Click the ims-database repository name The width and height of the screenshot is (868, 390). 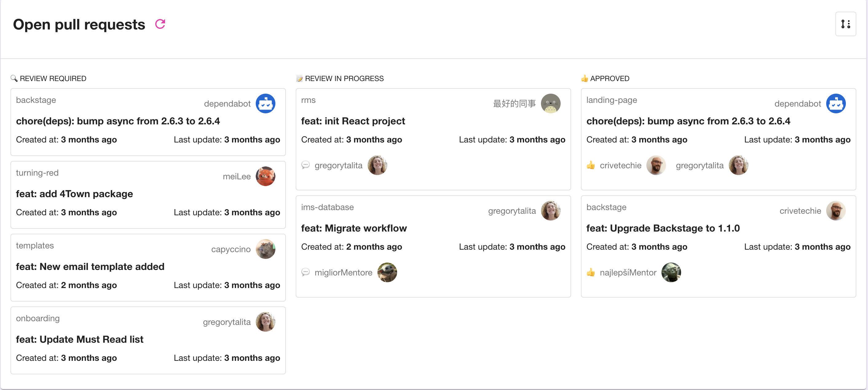tap(327, 207)
